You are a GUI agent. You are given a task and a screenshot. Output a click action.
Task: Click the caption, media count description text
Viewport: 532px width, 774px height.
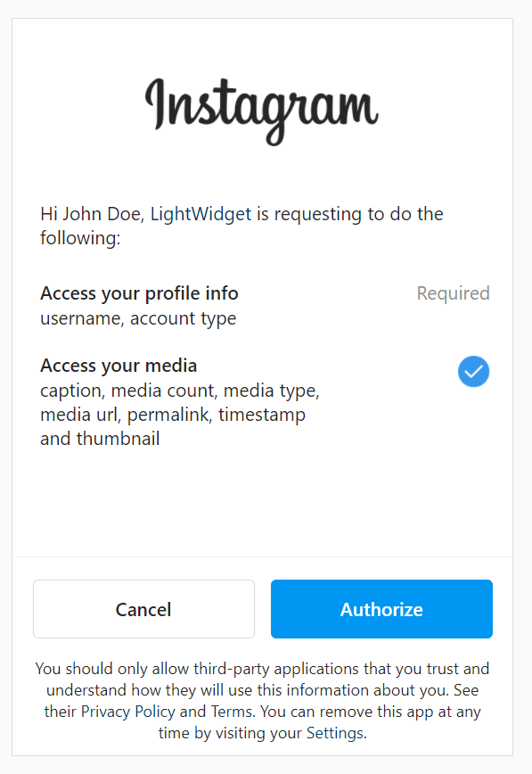pos(180,391)
